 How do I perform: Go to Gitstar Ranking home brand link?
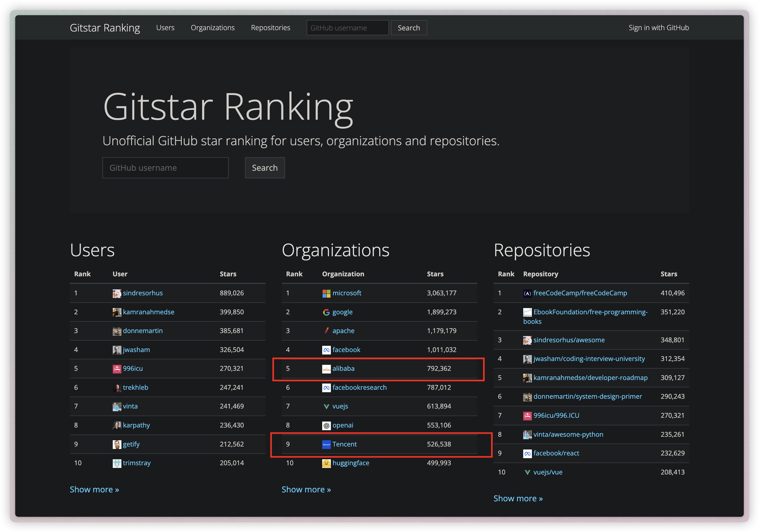click(105, 28)
